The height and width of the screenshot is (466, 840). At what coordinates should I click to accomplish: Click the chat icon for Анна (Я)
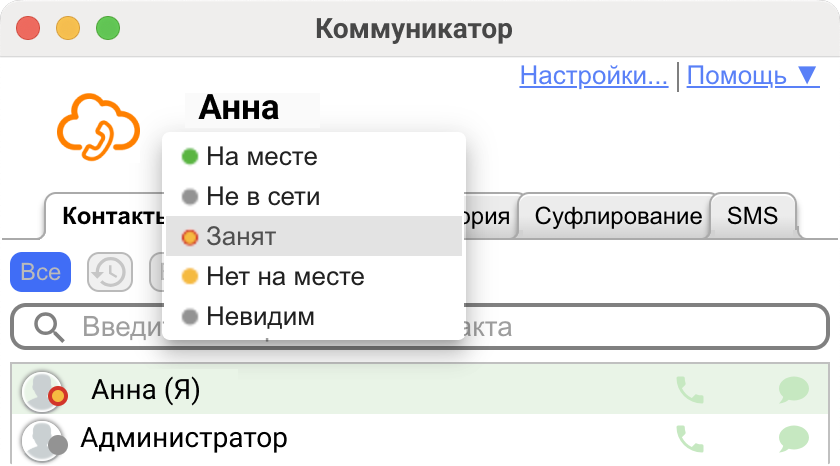pyautogui.click(x=793, y=389)
